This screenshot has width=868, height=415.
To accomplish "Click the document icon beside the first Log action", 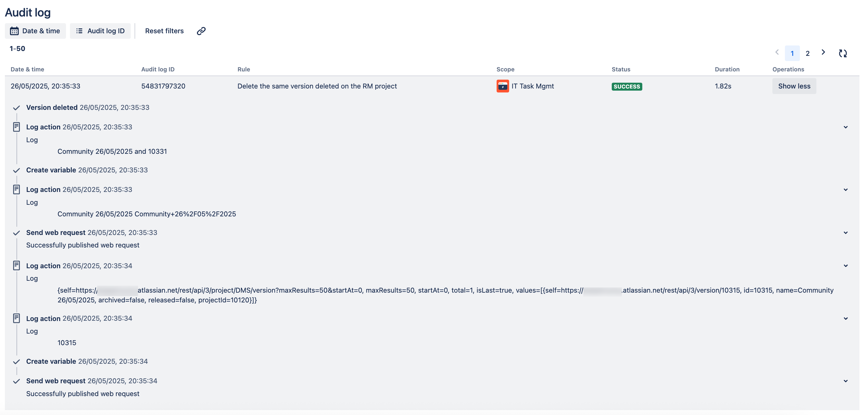I will [x=16, y=127].
